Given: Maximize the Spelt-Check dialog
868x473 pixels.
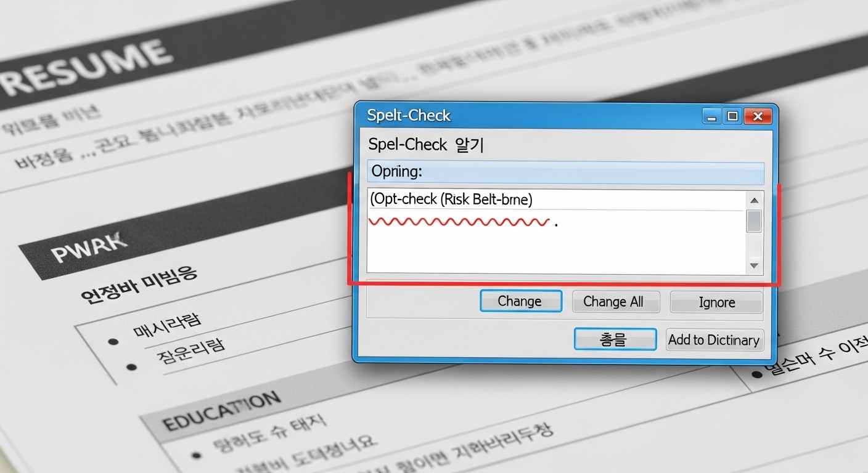Looking at the screenshot, I should [x=732, y=116].
